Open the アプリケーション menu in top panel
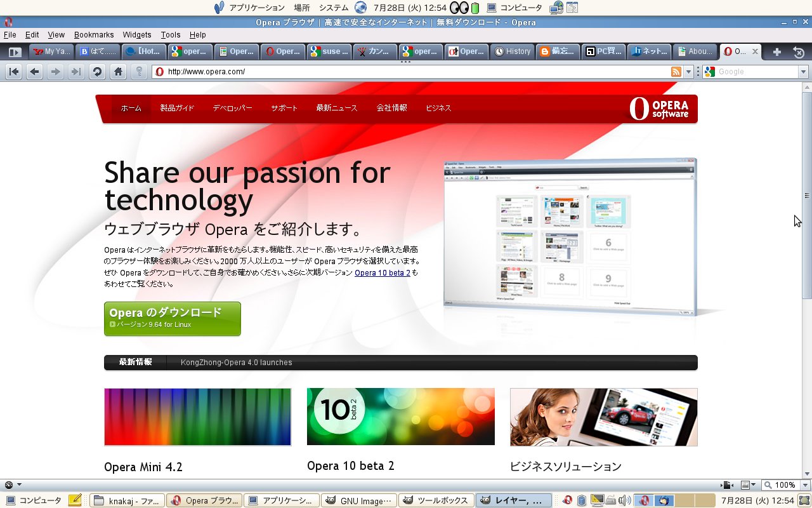The image size is (812, 508). tap(257, 8)
